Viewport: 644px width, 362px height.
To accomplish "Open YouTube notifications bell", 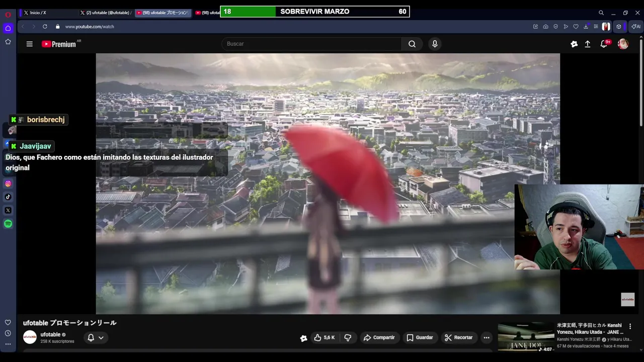I will coord(604,44).
